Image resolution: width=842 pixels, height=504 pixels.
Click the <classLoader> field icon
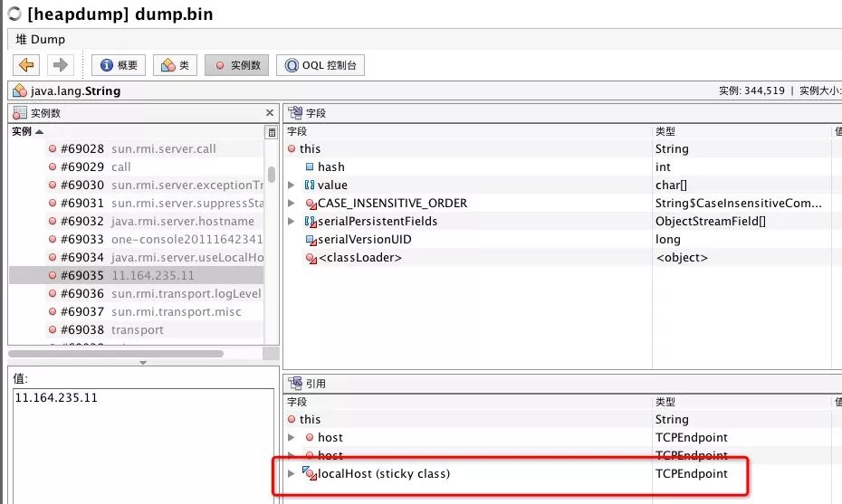pos(311,258)
